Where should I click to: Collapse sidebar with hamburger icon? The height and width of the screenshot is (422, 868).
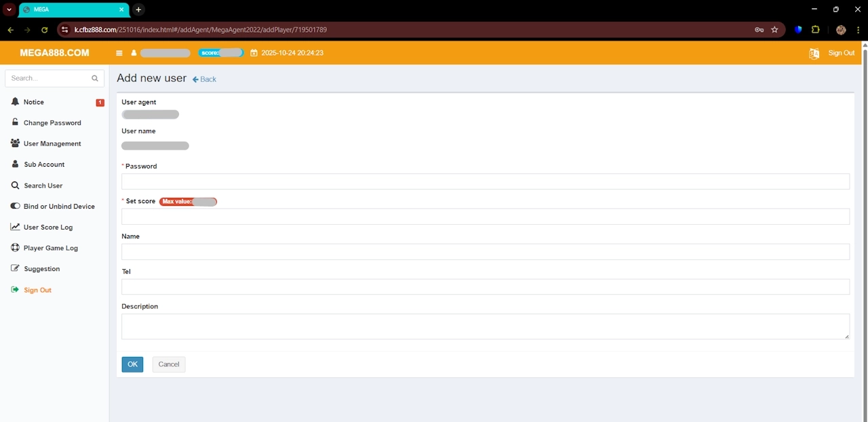pos(119,52)
